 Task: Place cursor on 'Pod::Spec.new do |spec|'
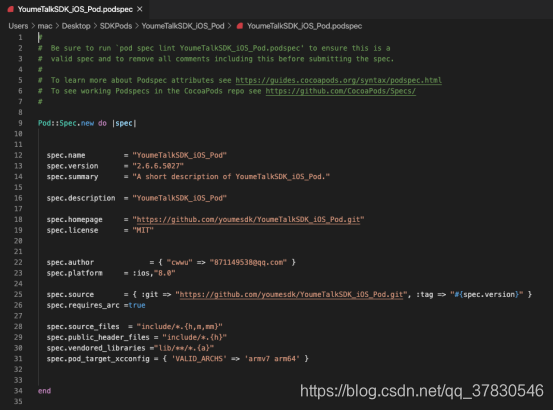87,123
